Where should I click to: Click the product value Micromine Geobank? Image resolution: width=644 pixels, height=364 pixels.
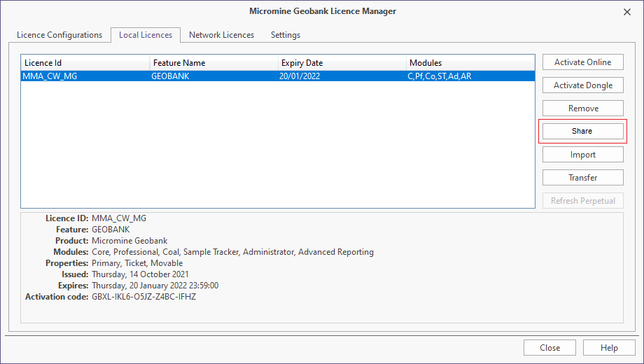click(129, 241)
